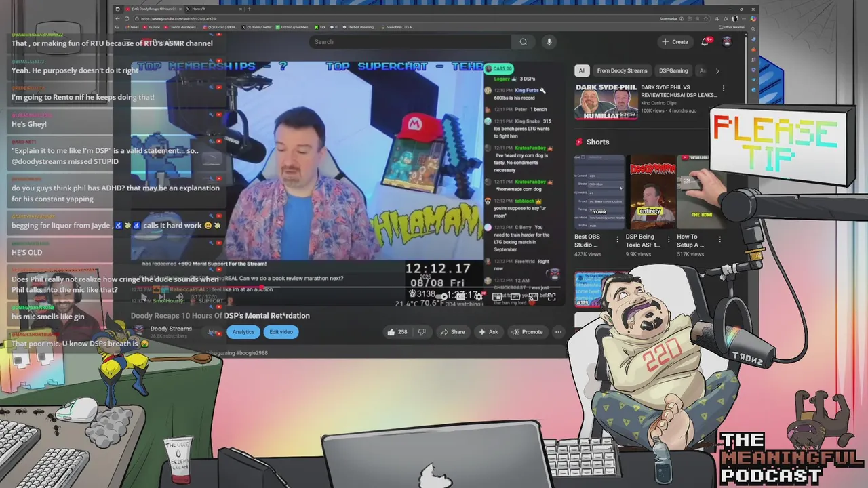Open more actions ellipsis under the video

tap(558, 332)
